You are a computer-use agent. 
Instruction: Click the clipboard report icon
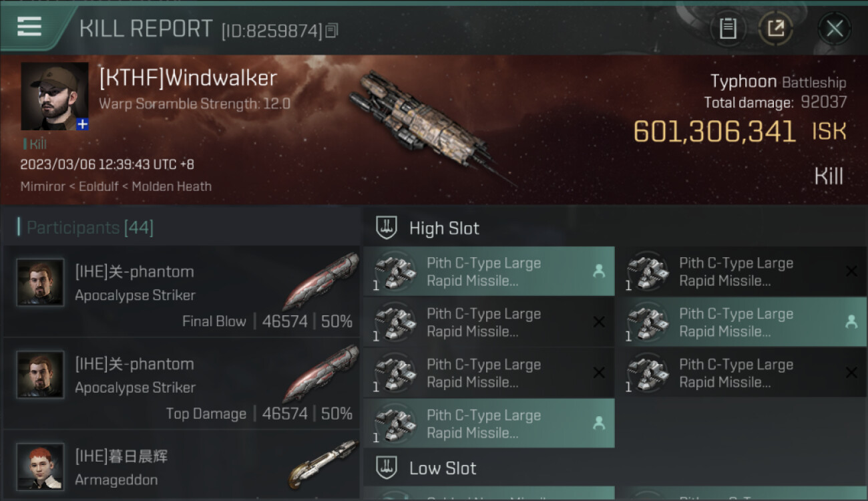[x=728, y=29]
